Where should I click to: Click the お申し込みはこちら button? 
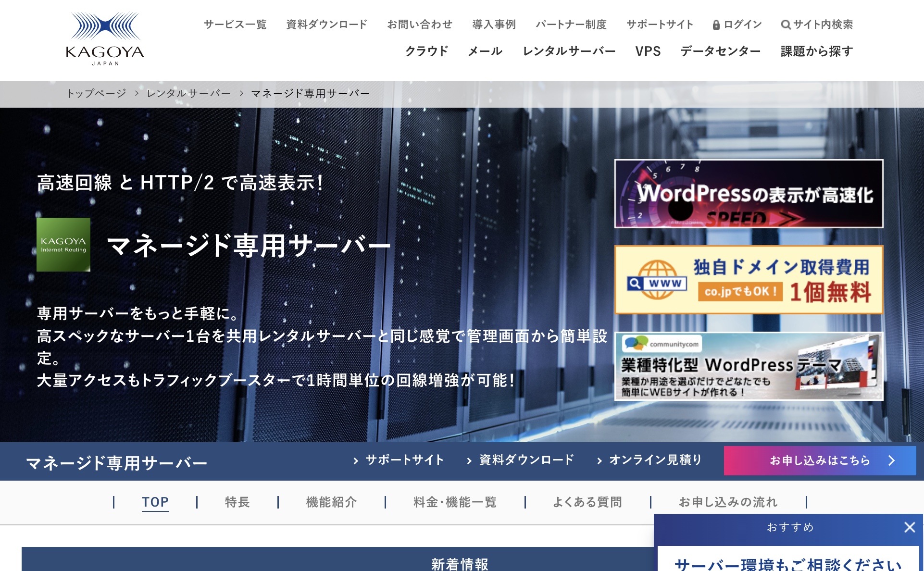tap(820, 460)
